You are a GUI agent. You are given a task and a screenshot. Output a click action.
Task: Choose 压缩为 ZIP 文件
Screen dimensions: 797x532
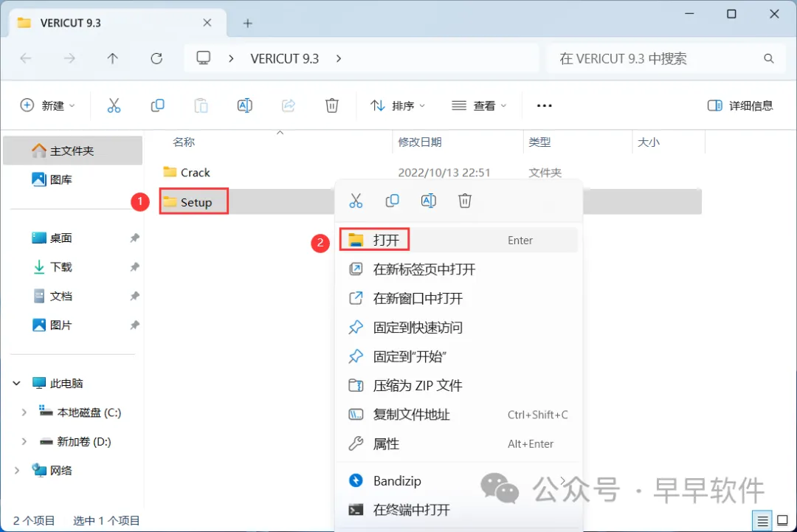pos(458,386)
